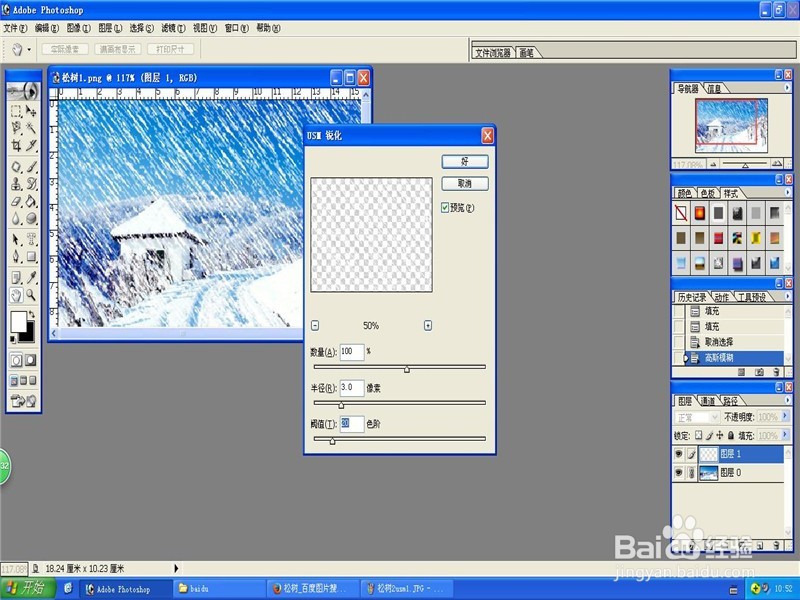The width and height of the screenshot is (800, 600).
Task: Click the Jump to ImageReady icon
Action: [23, 401]
